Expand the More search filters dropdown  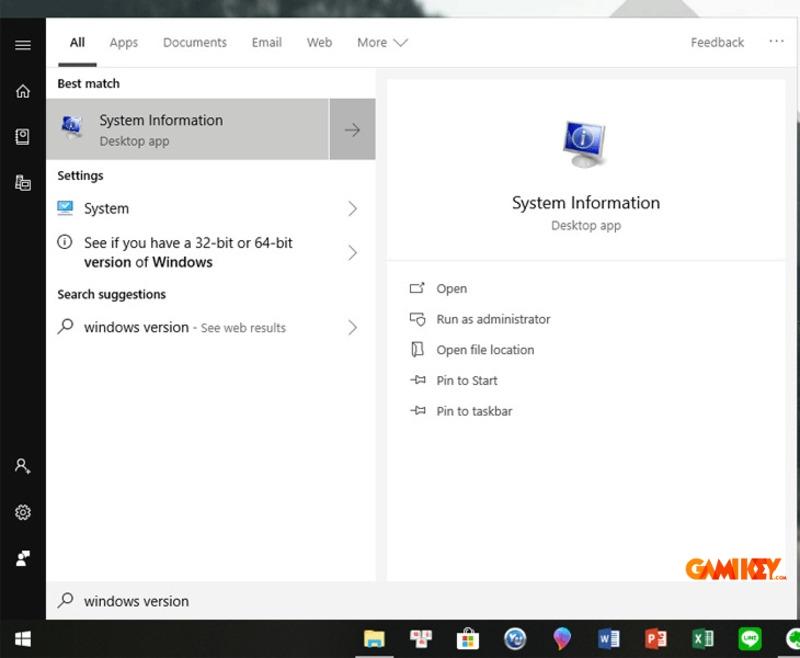(x=381, y=42)
